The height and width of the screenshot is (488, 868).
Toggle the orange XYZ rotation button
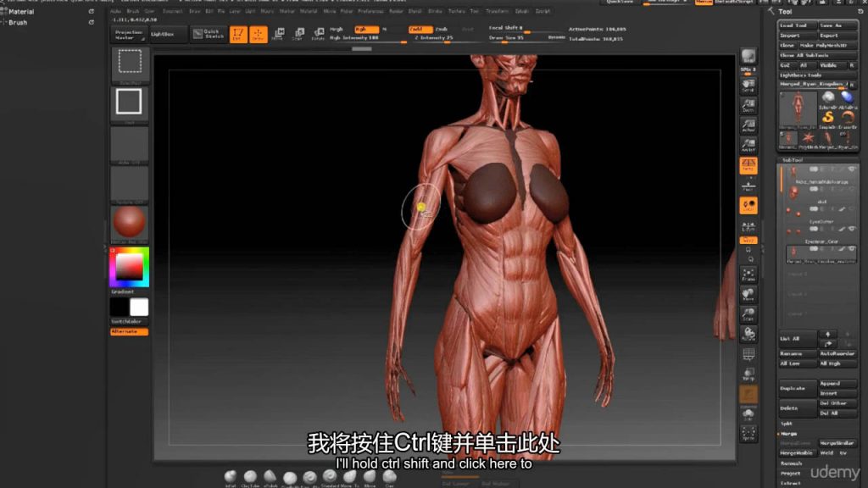click(748, 241)
